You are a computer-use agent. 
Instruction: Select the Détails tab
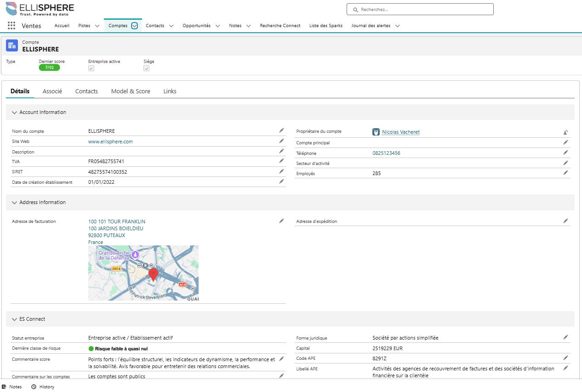coord(20,91)
